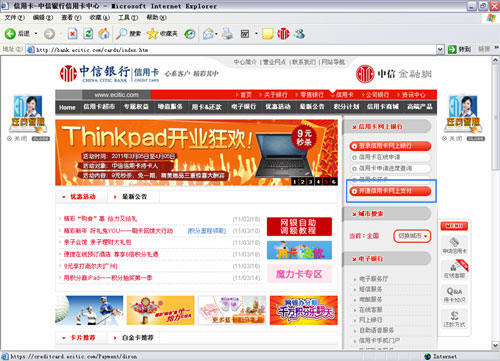500x361 pixels.
Task: Open the Favorites star in toolbar
Action: coord(152,34)
